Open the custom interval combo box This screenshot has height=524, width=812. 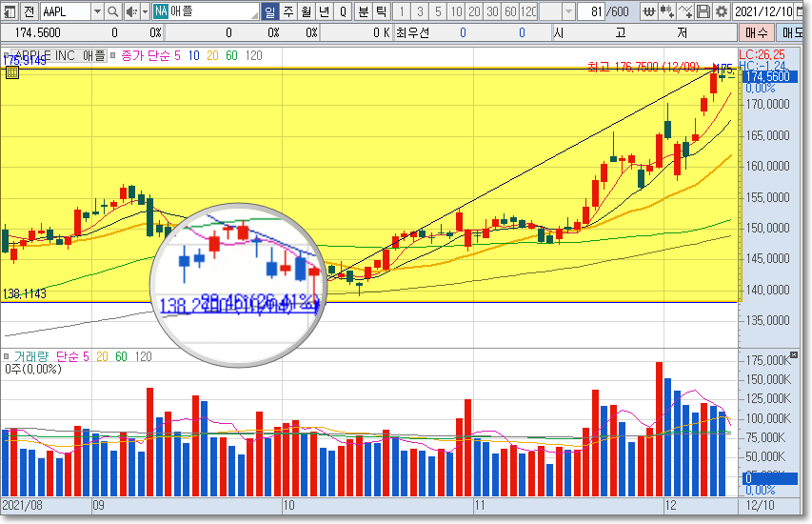(557, 10)
